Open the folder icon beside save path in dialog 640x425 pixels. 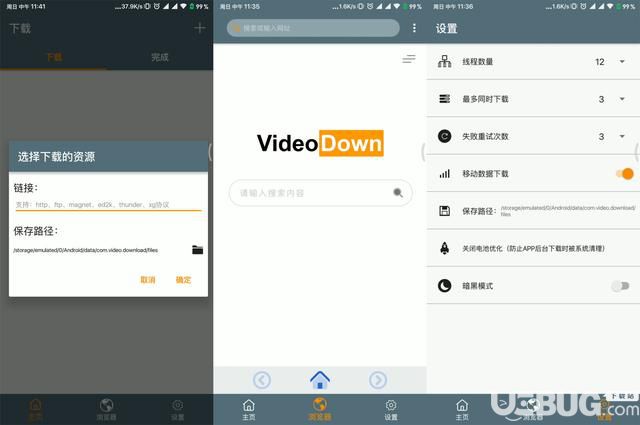pos(198,250)
